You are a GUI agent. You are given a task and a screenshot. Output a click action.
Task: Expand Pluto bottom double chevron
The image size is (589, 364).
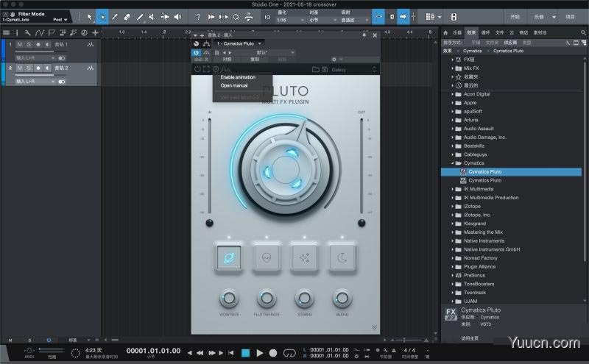[374, 327]
